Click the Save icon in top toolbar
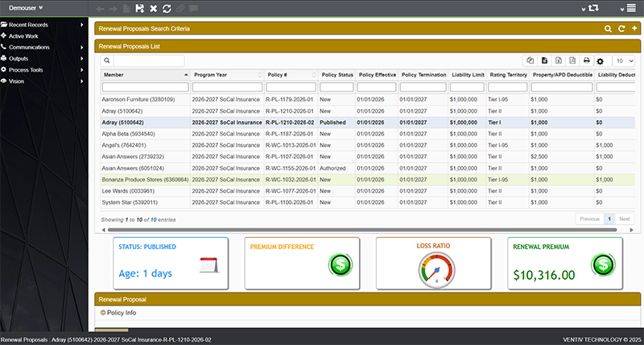 pyautogui.click(x=140, y=7)
